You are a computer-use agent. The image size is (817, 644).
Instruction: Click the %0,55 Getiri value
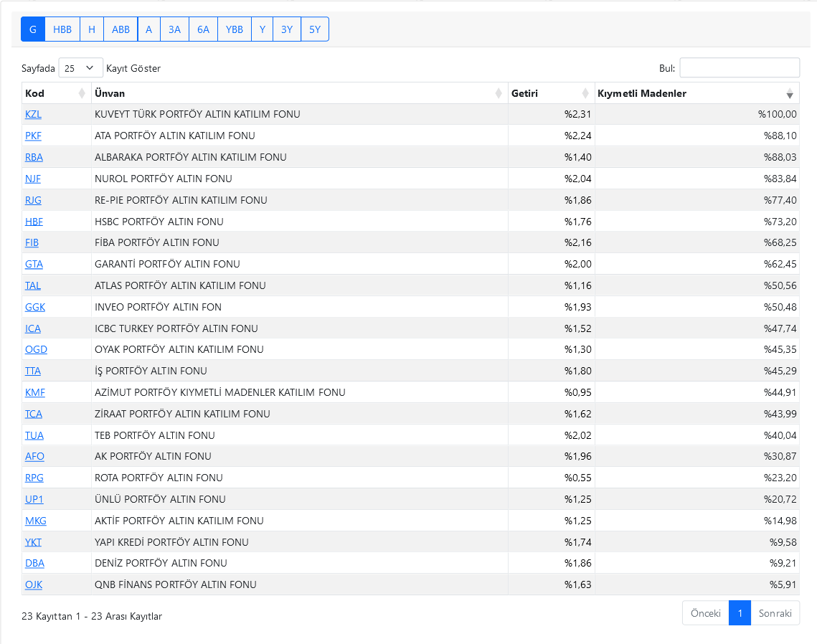pyautogui.click(x=578, y=478)
